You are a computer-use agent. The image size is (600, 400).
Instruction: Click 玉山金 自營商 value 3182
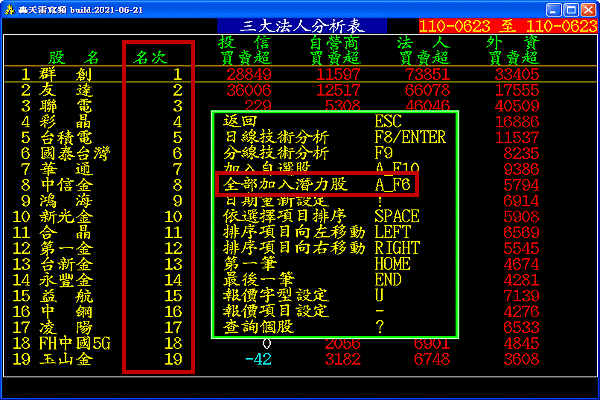343,359
